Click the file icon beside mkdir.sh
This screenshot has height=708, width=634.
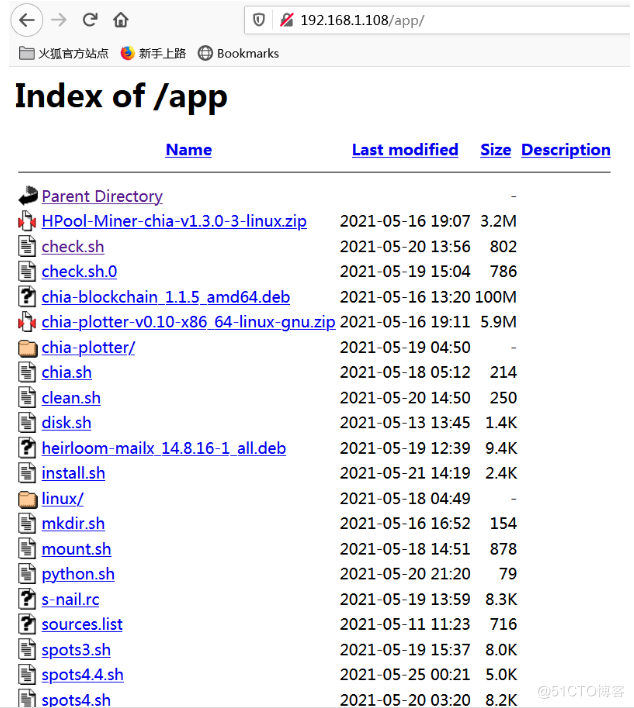[x=27, y=523]
